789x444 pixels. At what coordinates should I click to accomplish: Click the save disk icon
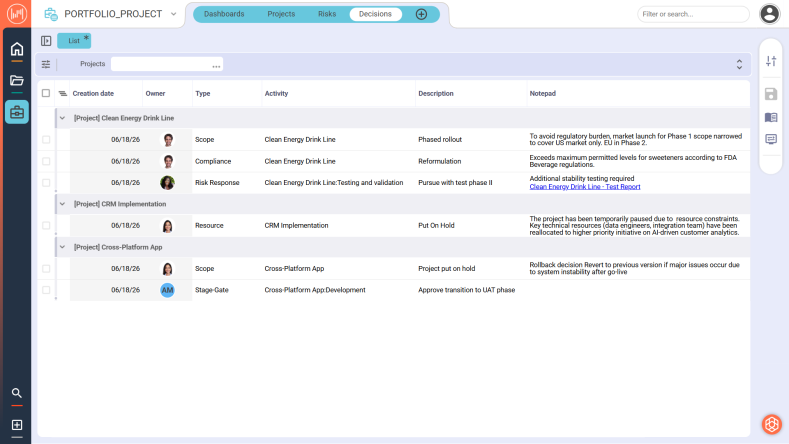coord(771,94)
